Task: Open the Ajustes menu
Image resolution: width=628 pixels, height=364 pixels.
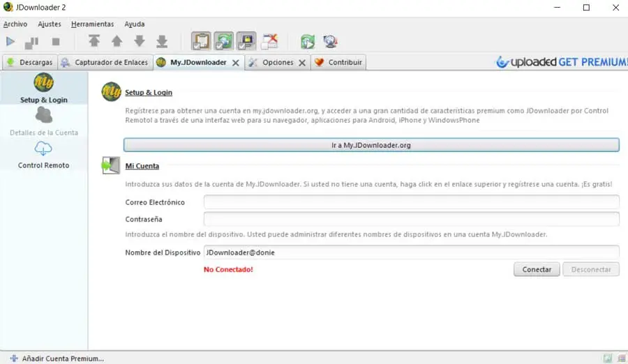Action: 50,24
